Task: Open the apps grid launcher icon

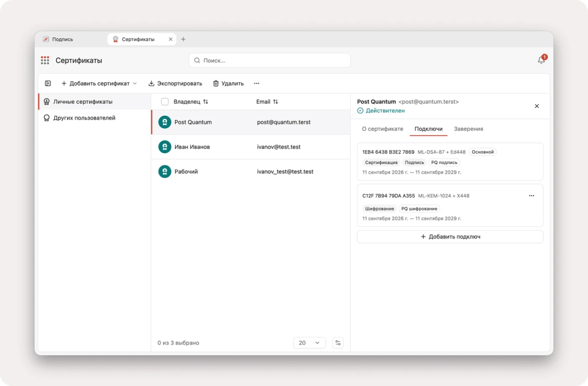Action: click(x=45, y=60)
